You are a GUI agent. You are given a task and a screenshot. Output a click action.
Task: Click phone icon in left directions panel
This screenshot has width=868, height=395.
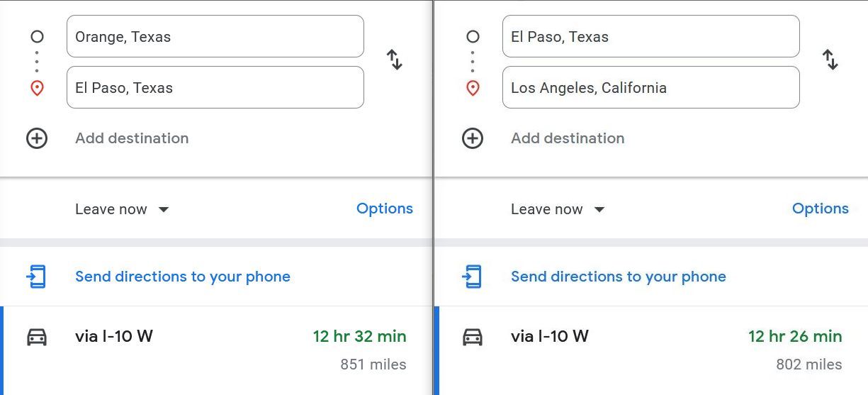click(x=36, y=277)
